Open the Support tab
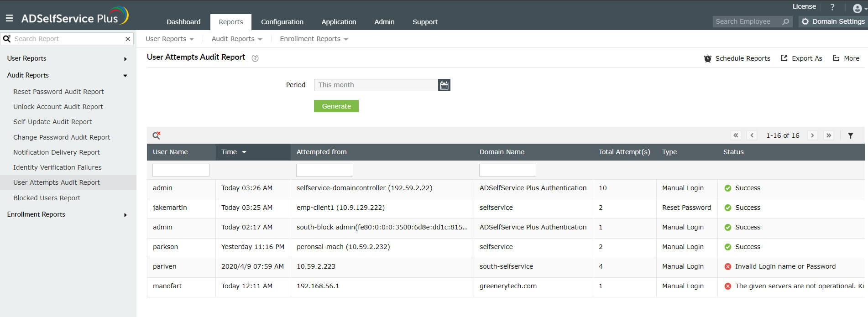 pos(425,22)
